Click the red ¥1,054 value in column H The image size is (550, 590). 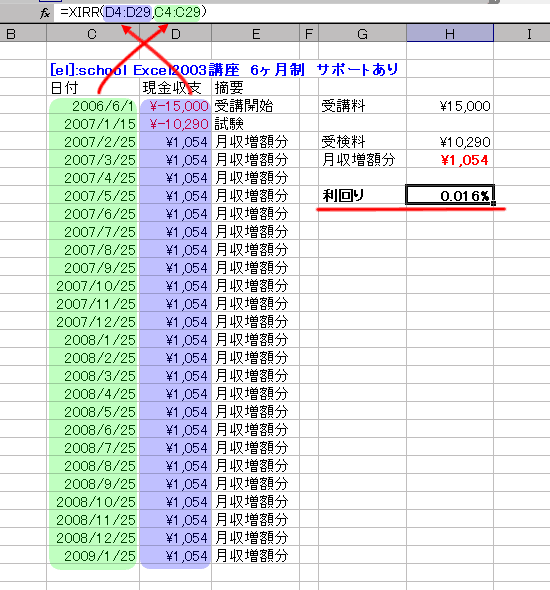click(x=450, y=160)
